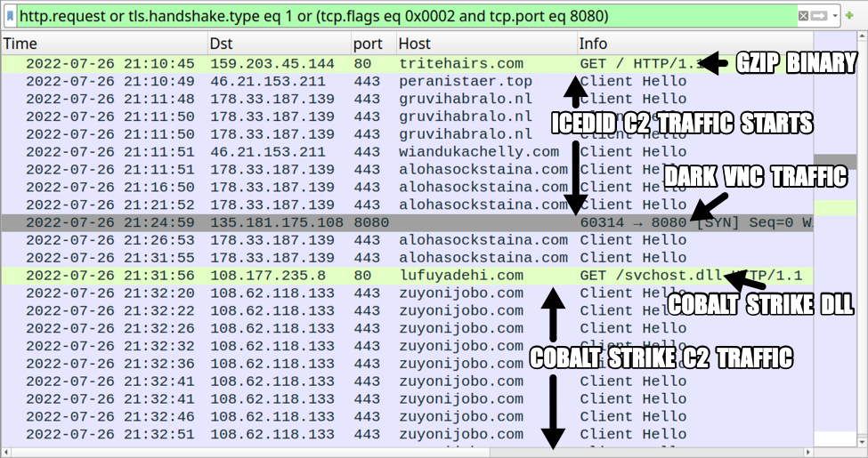This screenshot has width=868, height=458.
Task: Click the horizontal scrollbar thumb
Action: (250, 452)
